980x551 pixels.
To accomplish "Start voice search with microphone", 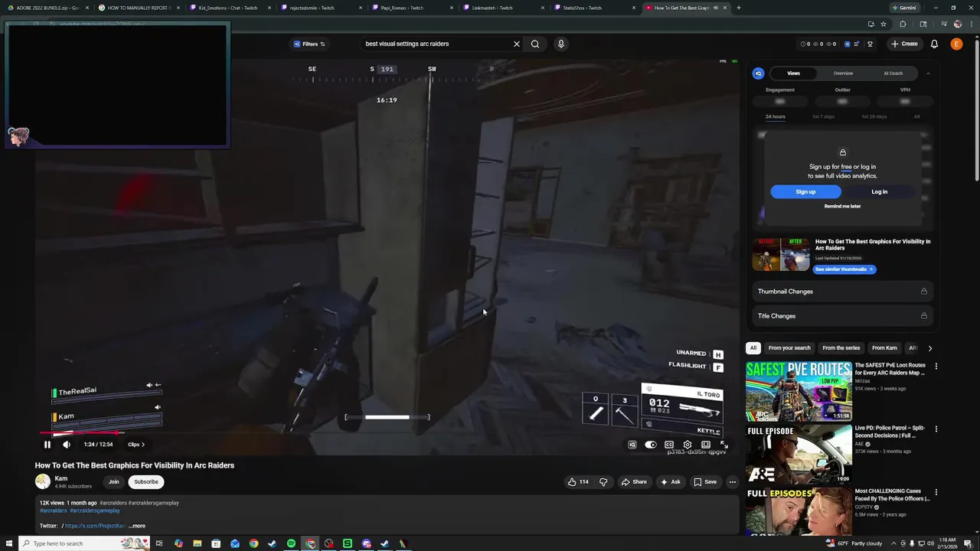I will click(x=561, y=44).
